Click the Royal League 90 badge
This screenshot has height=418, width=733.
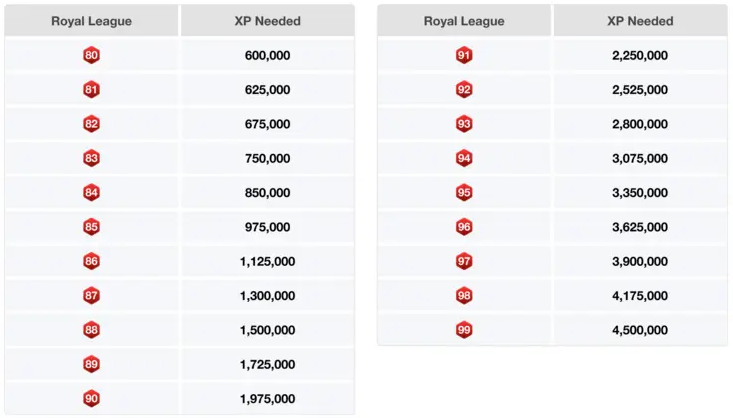[x=91, y=398]
